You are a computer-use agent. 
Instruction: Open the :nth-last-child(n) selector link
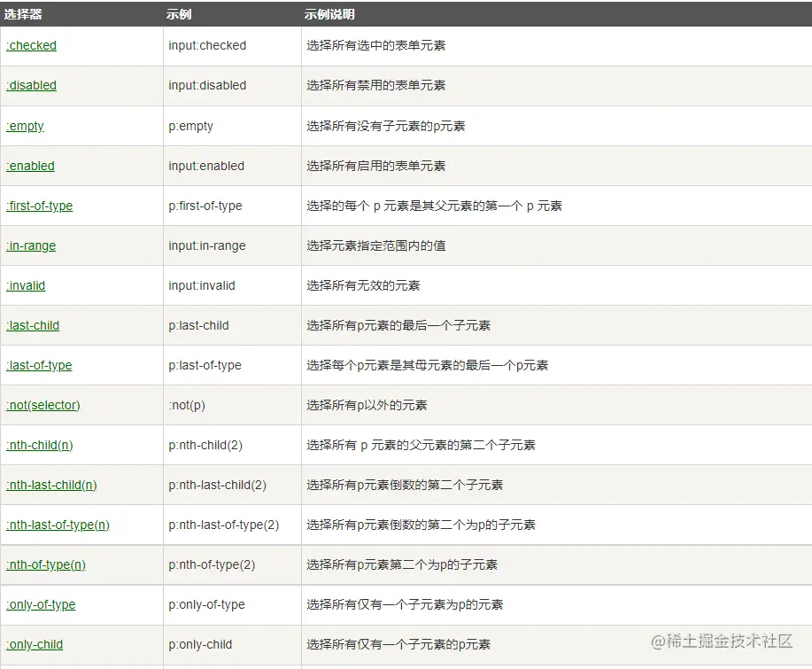[51, 485]
